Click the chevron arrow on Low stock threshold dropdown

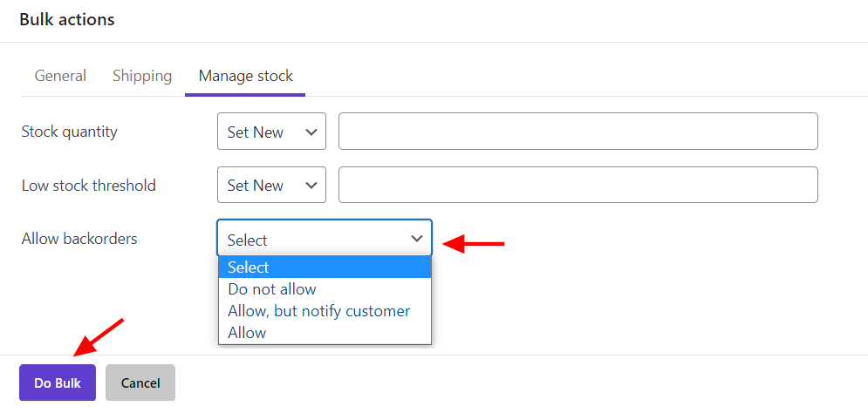click(311, 186)
